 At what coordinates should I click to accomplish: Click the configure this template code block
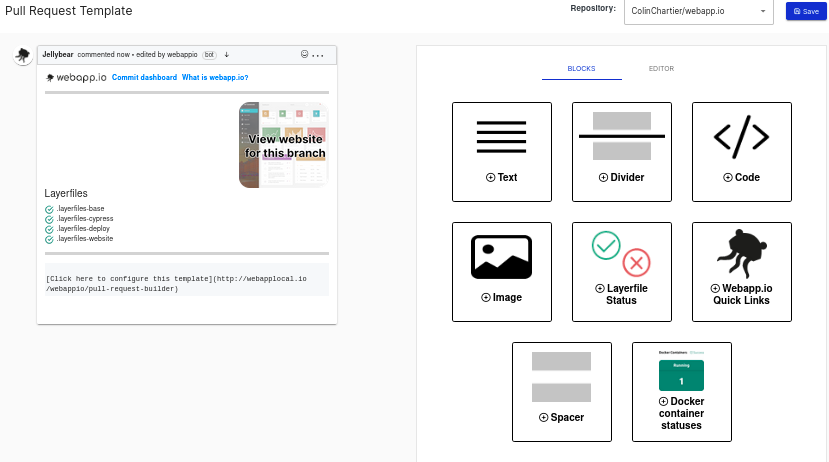187,280
